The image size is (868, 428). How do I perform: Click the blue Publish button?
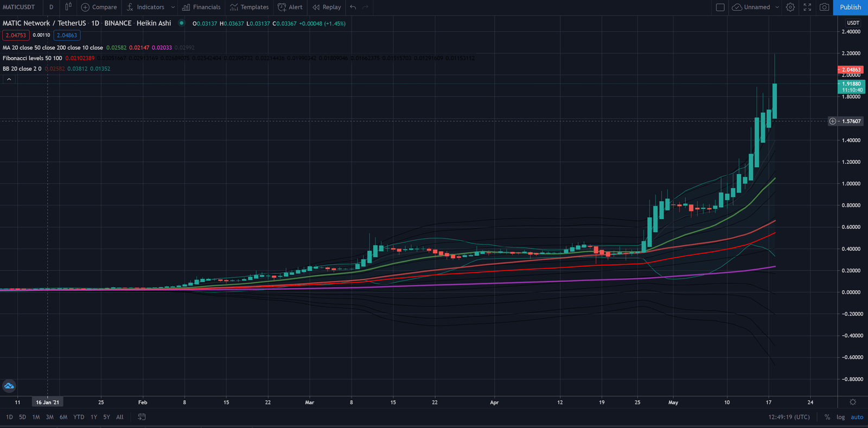coord(850,7)
